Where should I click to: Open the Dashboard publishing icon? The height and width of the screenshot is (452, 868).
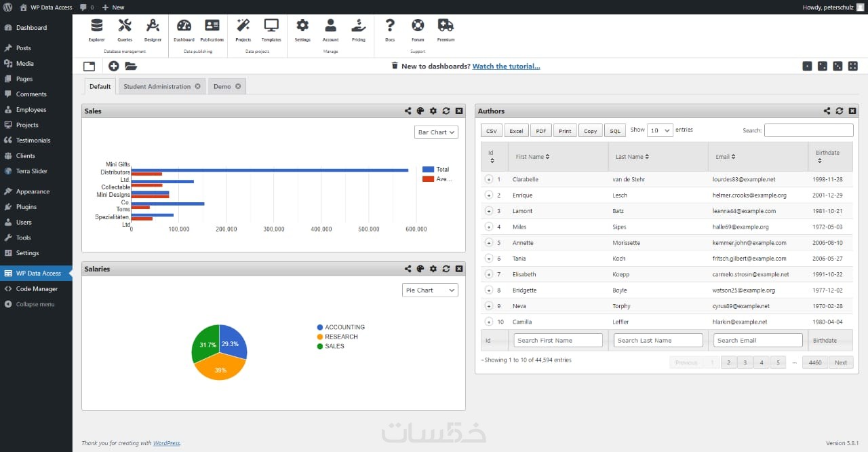[x=184, y=30]
